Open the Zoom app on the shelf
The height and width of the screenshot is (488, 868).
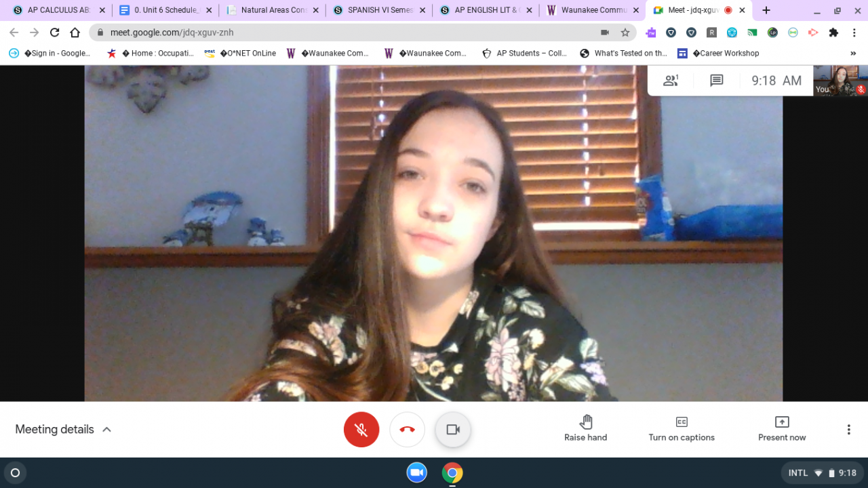(x=417, y=472)
